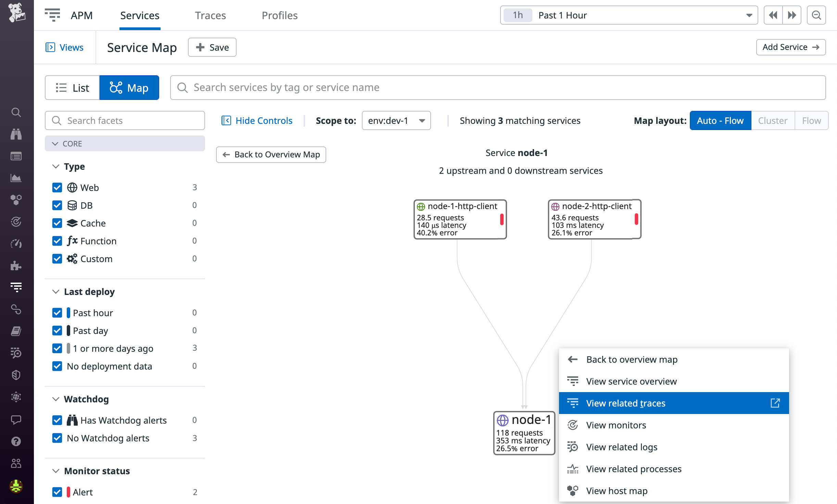Select the Infrastructure honeycomb icon
Screen dimensions: 837x504
(x=16, y=200)
